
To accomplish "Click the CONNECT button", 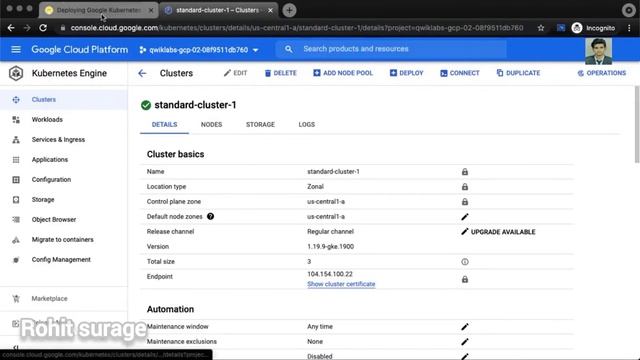I will [x=460, y=73].
